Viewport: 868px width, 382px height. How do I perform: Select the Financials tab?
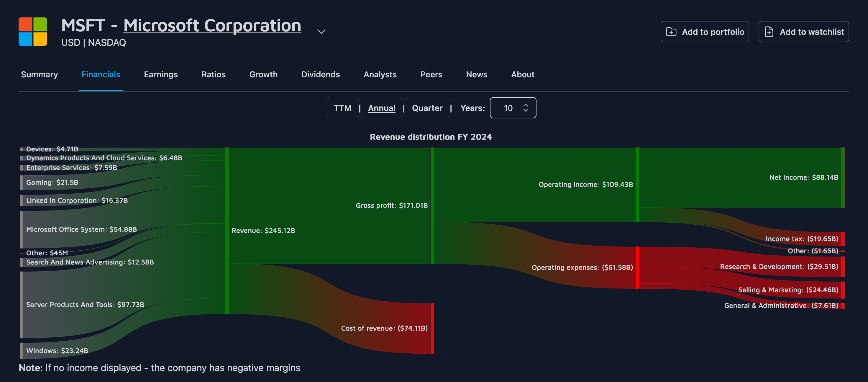point(101,74)
